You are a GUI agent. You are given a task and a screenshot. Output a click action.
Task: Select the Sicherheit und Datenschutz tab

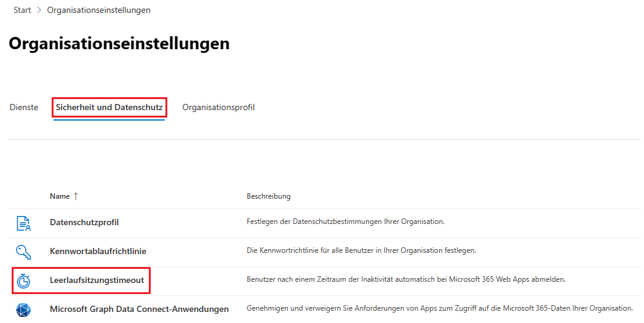109,108
